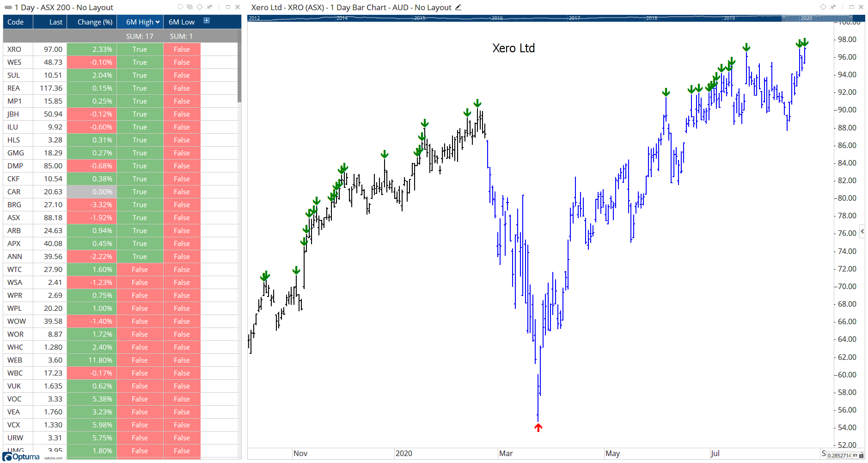Click the 54.00 level on the price scale
Image resolution: width=868 pixels, height=463 pixels.
click(x=847, y=427)
